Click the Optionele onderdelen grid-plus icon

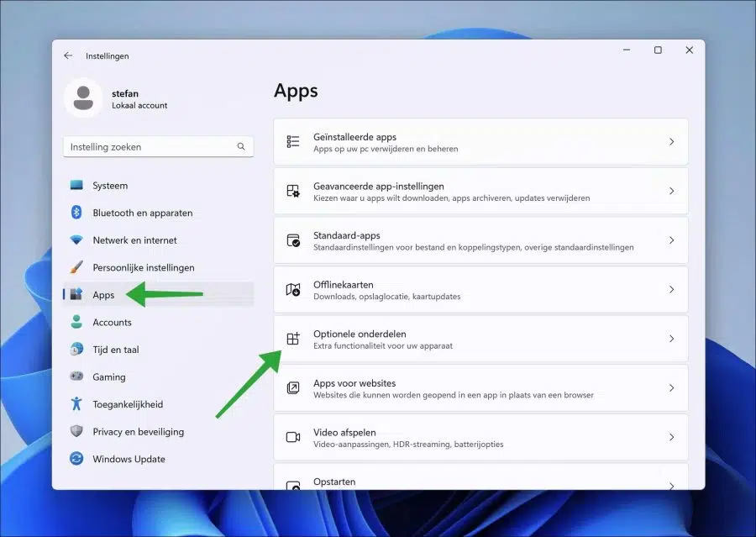(293, 339)
